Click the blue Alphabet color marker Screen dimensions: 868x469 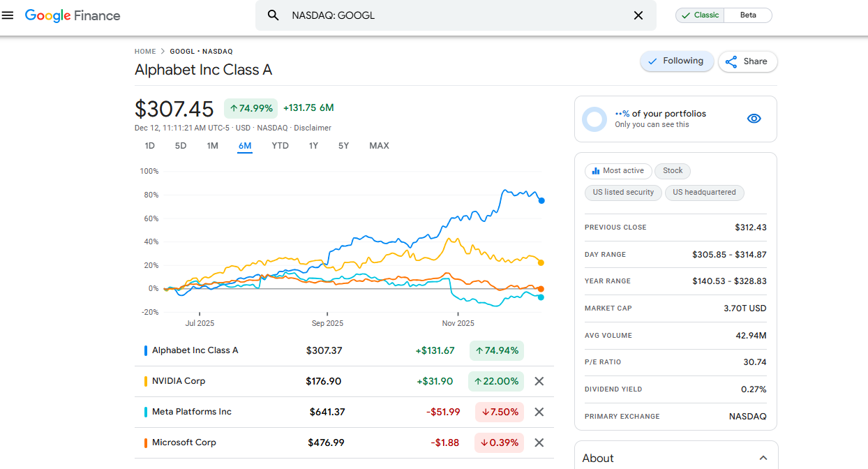coord(145,350)
